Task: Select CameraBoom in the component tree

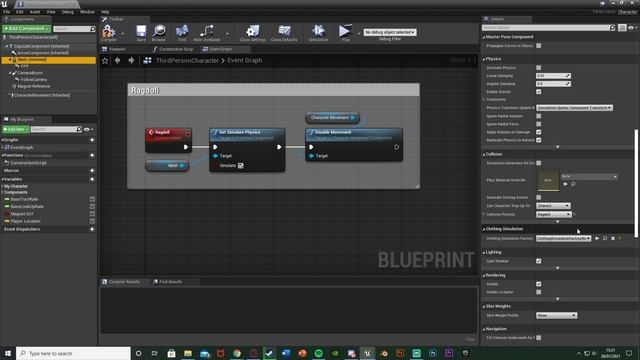Action: click(29, 73)
